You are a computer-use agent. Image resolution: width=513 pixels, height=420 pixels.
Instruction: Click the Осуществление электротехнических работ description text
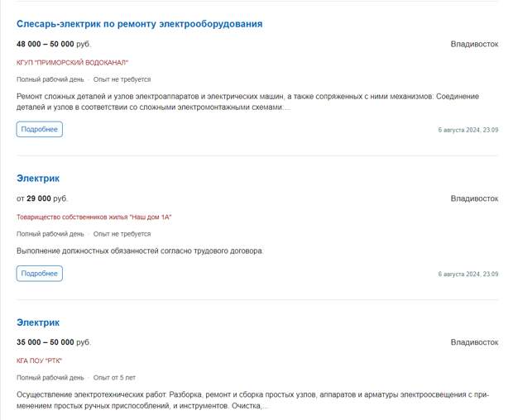248,400
